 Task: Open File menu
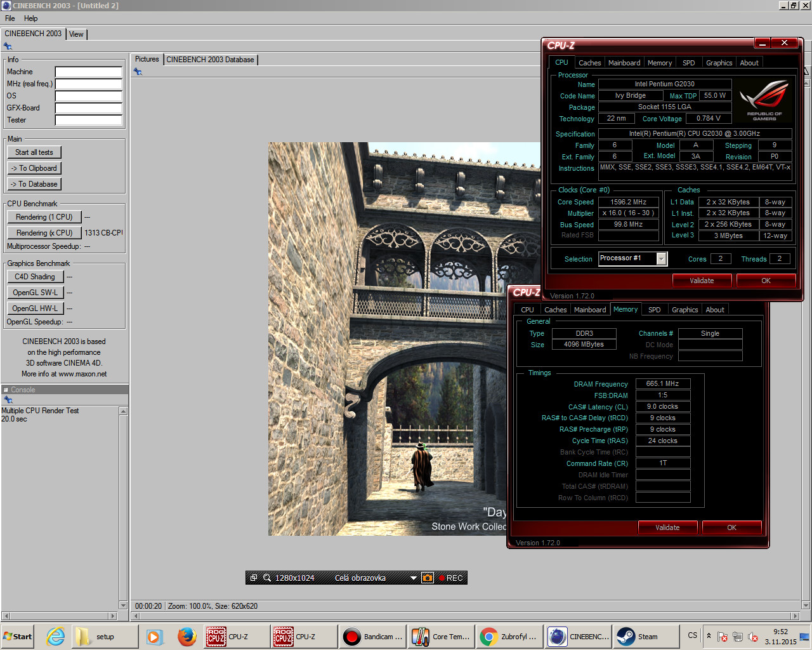pos(10,18)
